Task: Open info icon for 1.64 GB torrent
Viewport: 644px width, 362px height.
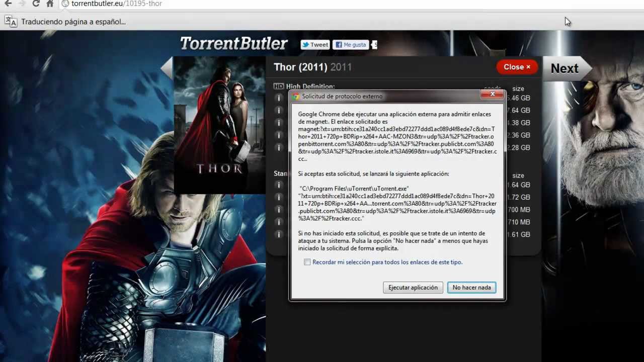Action: (x=278, y=185)
